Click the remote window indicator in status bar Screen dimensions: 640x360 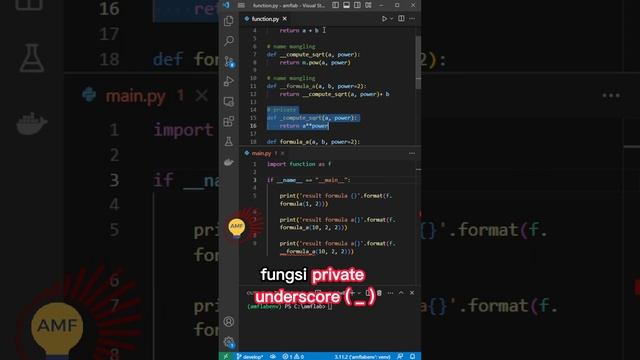coord(226,356)
